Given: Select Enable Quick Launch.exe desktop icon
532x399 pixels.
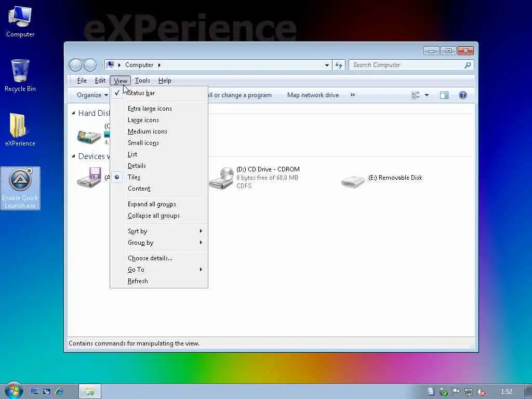Looking at the screenshot, I should [x=20, y=188].
